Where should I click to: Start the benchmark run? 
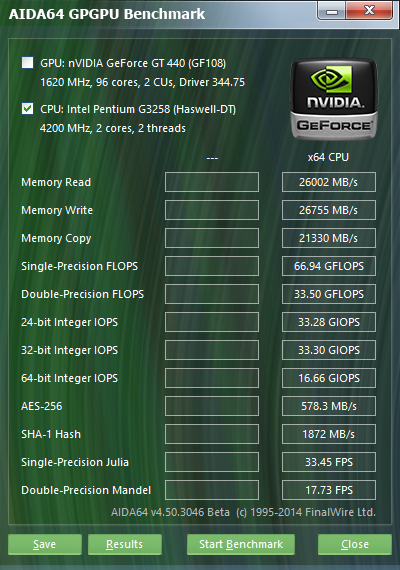pos(241,544)
